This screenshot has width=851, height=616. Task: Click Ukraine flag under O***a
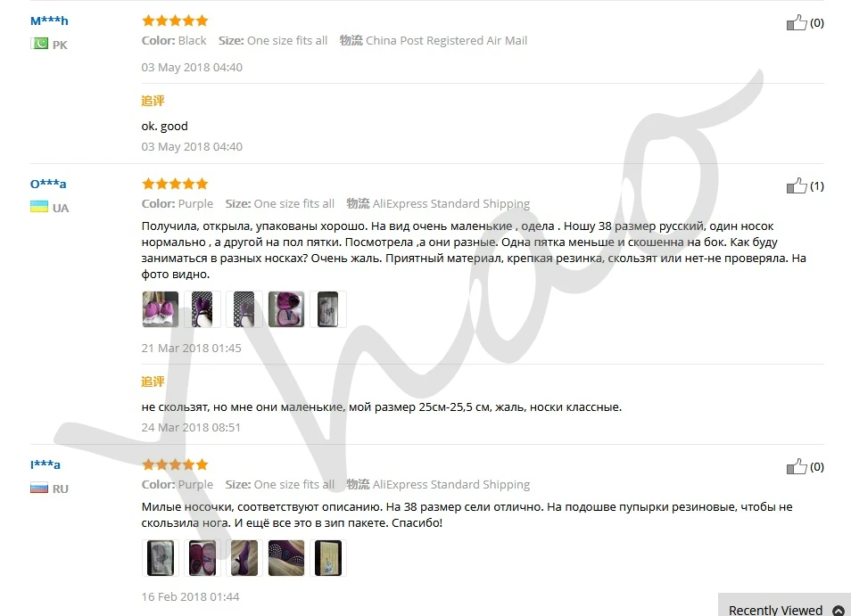point(39,207)
